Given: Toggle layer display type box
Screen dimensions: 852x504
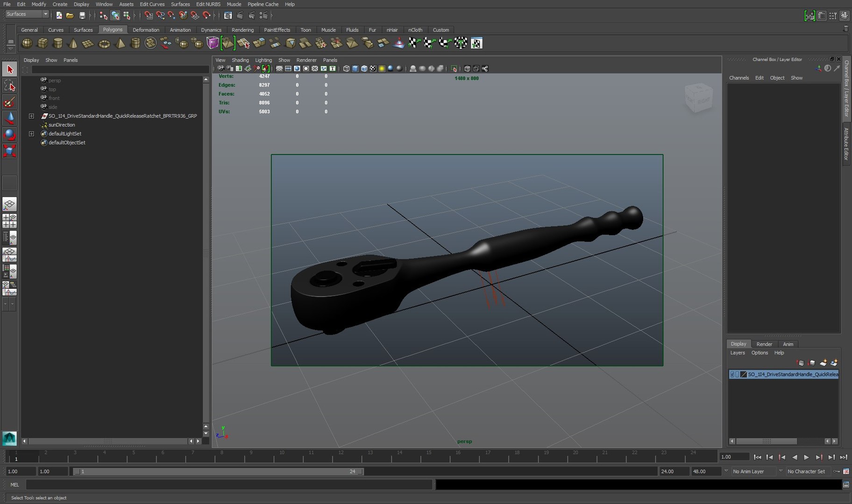Looking at the screenshot, I should click(x=738, y=374).
